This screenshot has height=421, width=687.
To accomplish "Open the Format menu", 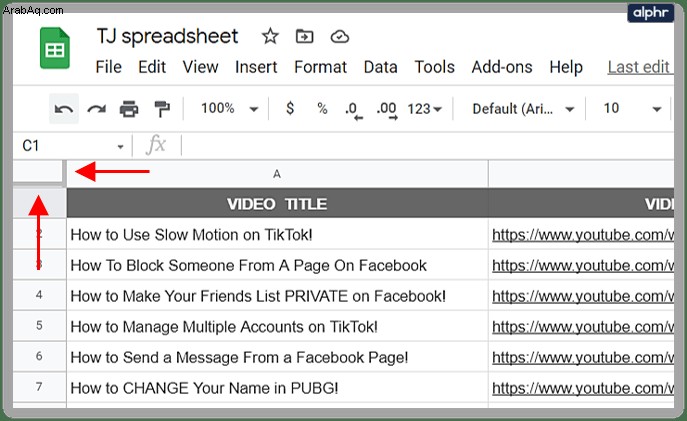I will (320, 67).
